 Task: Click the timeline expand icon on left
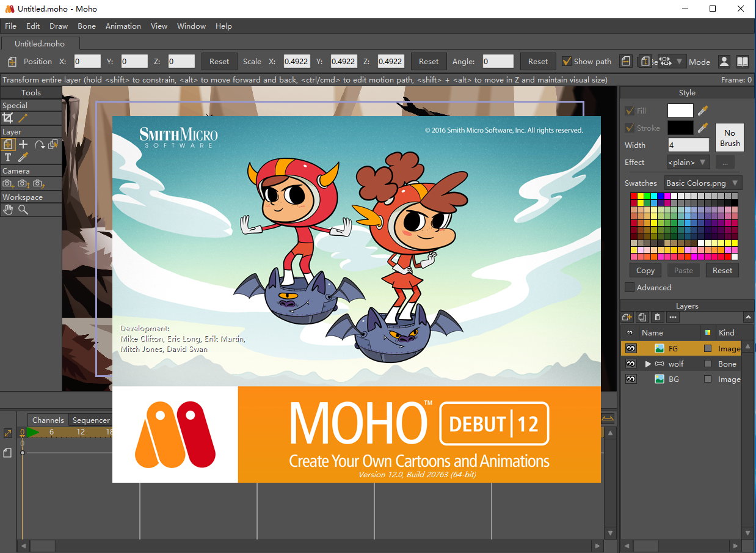point(8,433)
